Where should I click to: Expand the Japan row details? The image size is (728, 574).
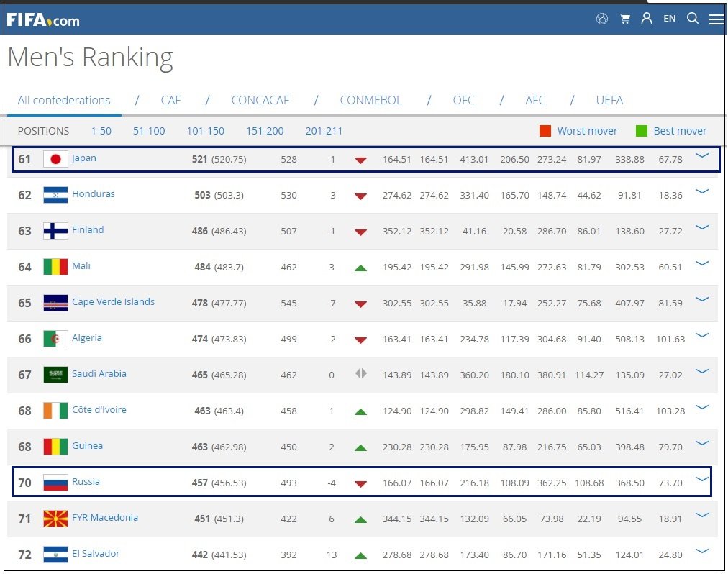(702, 155)
